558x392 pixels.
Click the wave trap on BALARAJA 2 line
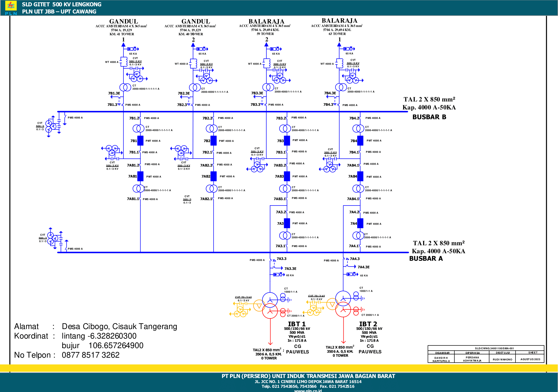pyautogui.click(x=267, y=63)
